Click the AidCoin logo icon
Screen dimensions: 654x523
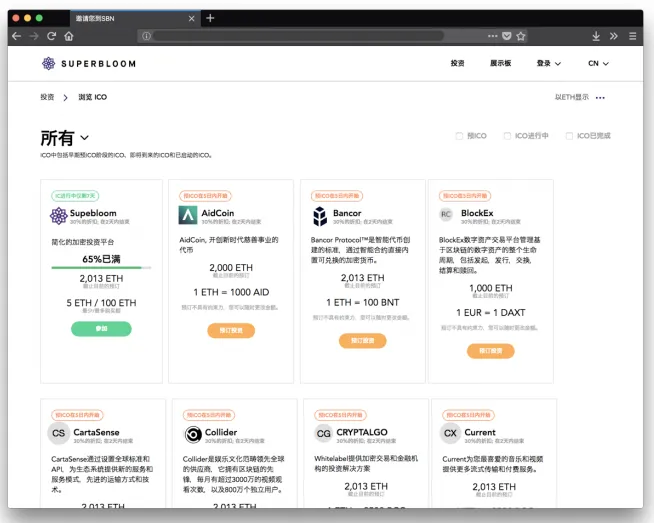click(188, 215)
